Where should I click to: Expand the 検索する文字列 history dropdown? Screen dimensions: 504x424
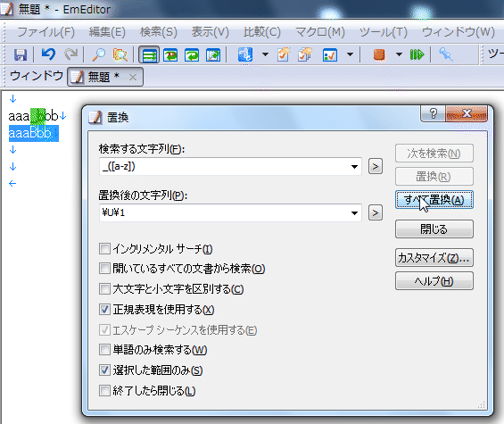(x=354, y=167)
